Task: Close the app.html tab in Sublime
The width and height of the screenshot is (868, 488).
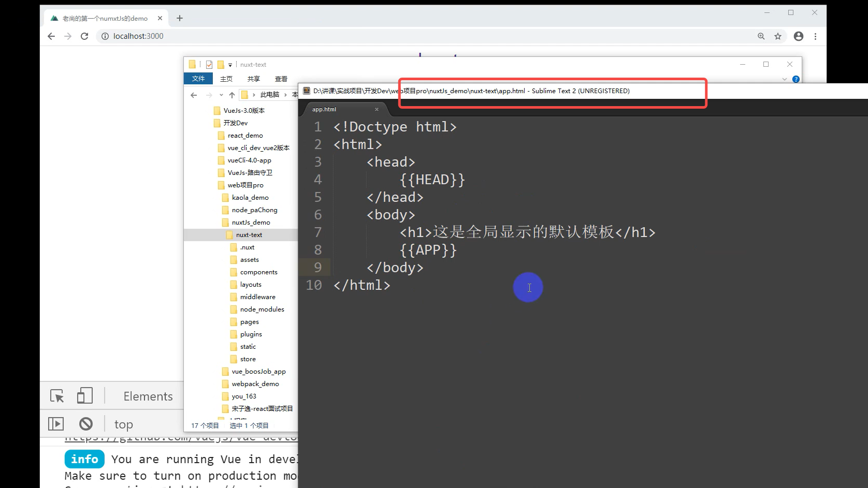Action: pyautogui.click(x=377, y=109)
